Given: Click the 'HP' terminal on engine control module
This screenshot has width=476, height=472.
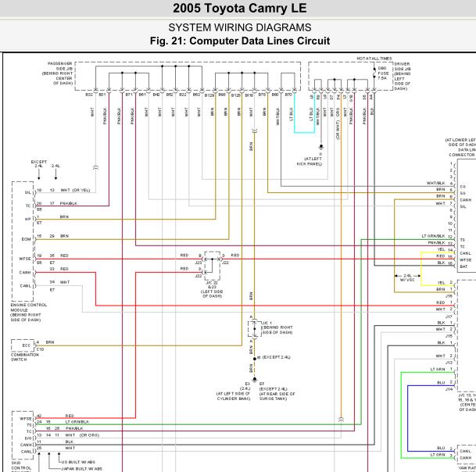Looking at the screenshot, I should point(28,220).
